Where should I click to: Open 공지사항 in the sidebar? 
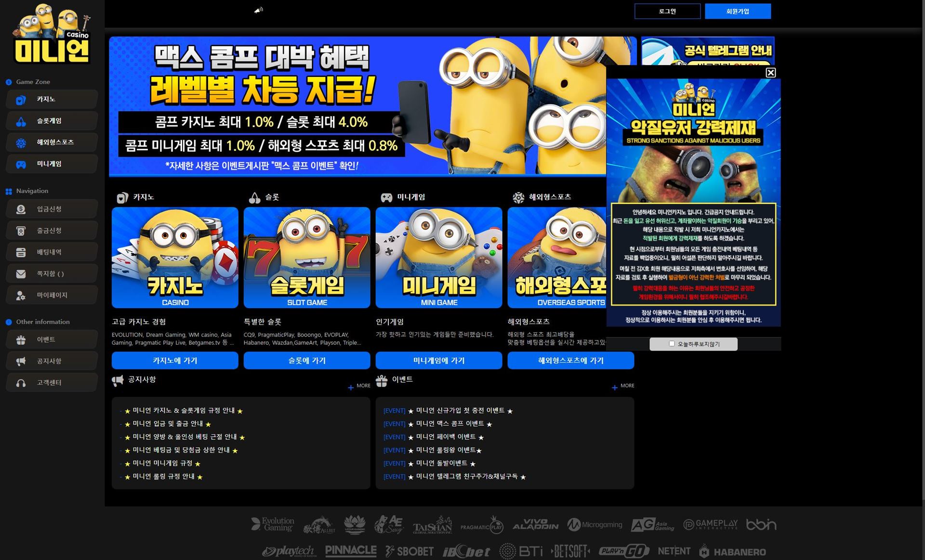tap(52, 361)
